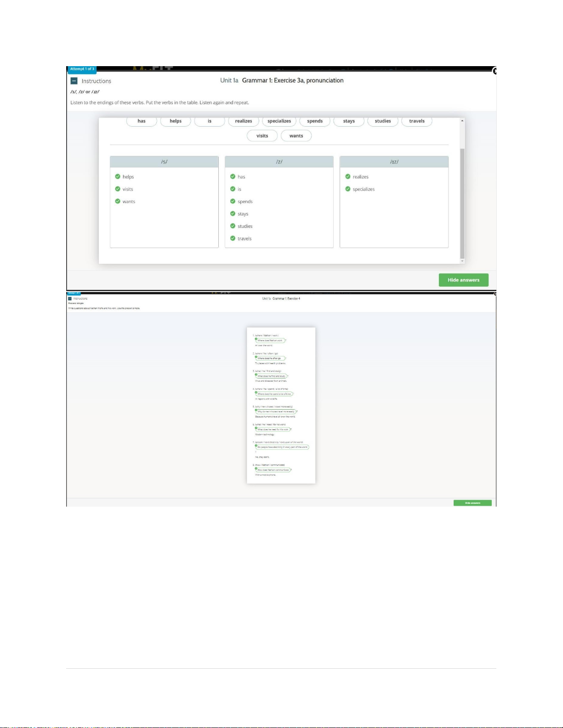Image resolution: width=563 pixels, height=728 pixels.
Task: Click green checkmark beside 'realizes'
Action: pyautogui.click(x=348, y=177)
